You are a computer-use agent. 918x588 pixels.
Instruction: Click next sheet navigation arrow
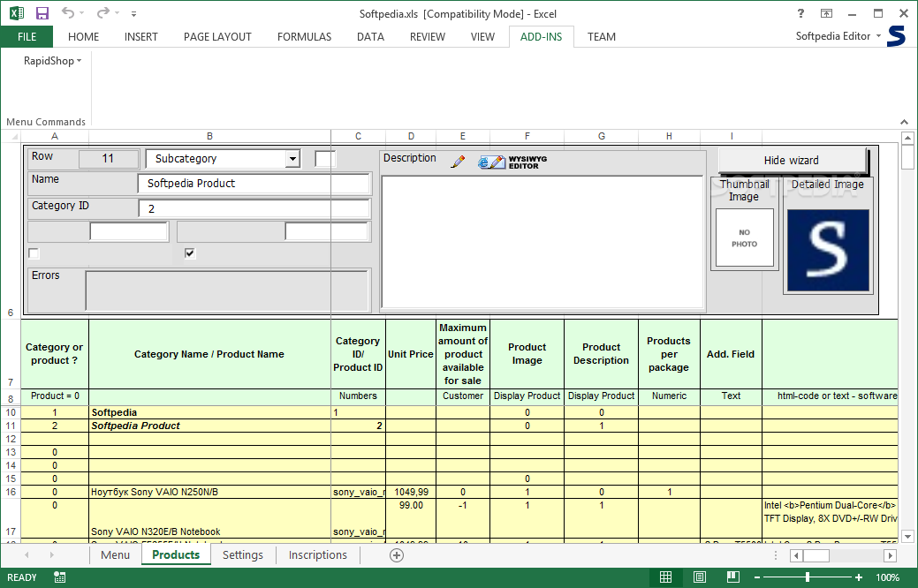point(51,554)
